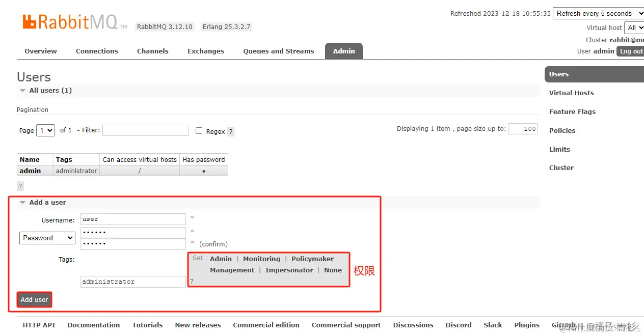The height and width of the screenshot is (336, 644).
Task: Click the RabbitMQ 3.12.10 version label
Action: pos(165,26)
